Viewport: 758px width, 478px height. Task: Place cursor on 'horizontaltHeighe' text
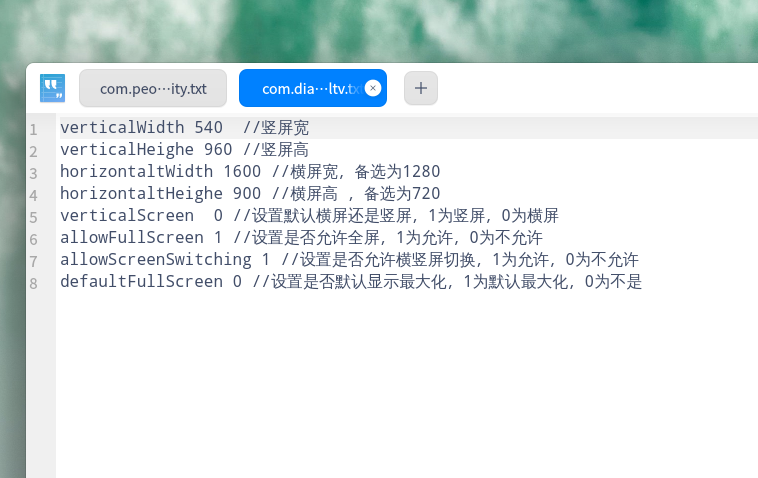[x=141, y=193]
